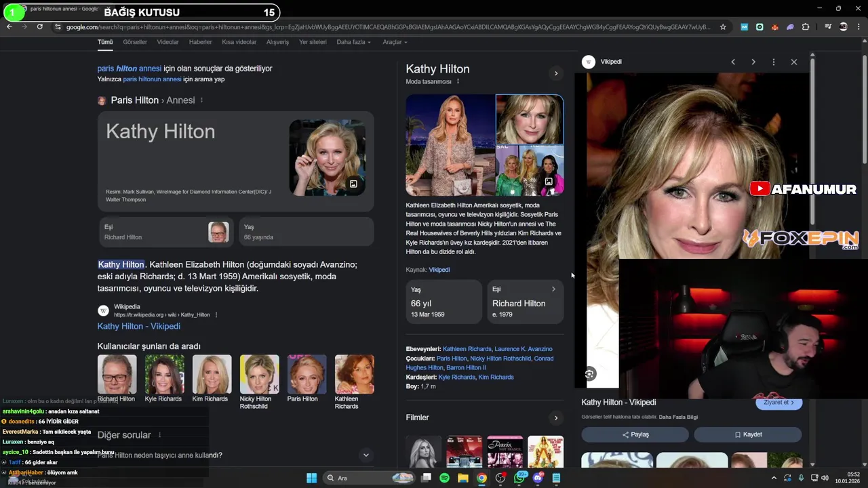
Task: Open options next to Moda tasarımcısı
Action: (458, 81)
